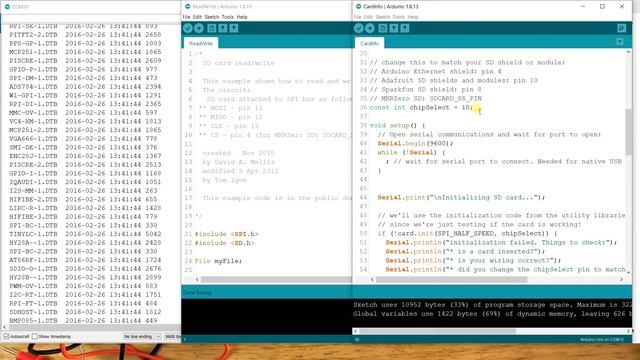Click horizontal scrollbar in CardInfo editor
The width and height of the screenshot is (640, 360).
451,280
